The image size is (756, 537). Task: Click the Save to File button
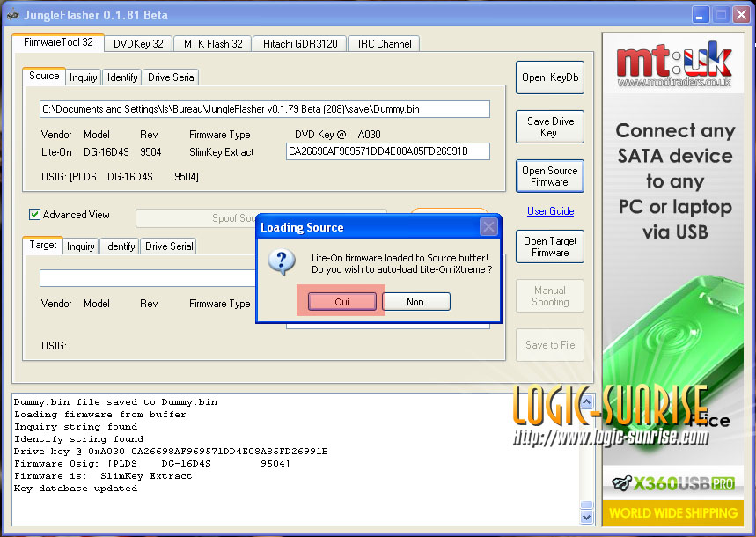click(x=550, y=345)
